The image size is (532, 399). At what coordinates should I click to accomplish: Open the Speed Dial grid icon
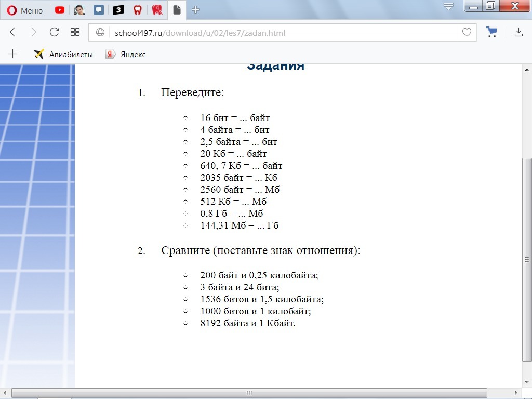(x=75, y=32)
